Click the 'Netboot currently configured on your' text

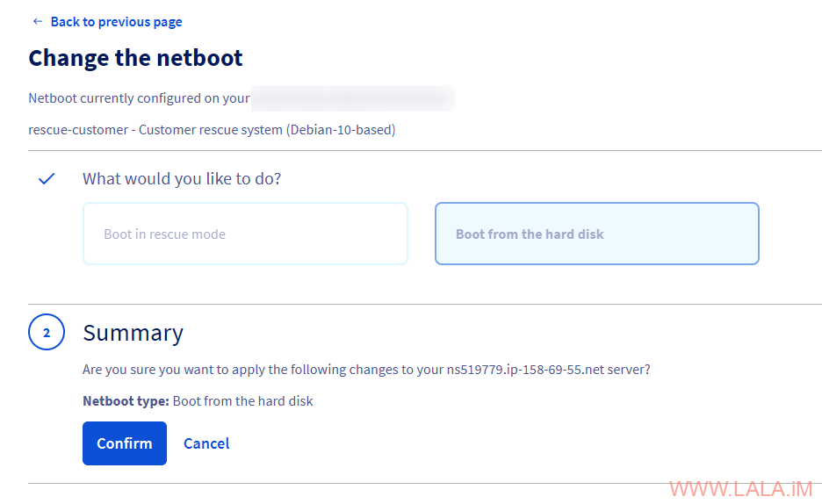[x=139, y=98]
